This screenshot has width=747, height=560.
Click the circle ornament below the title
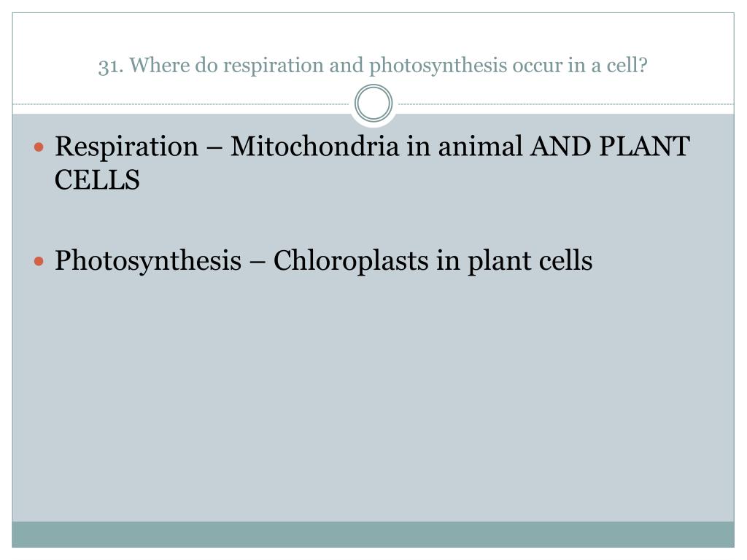pyautogui.click(x=373, y=104)
